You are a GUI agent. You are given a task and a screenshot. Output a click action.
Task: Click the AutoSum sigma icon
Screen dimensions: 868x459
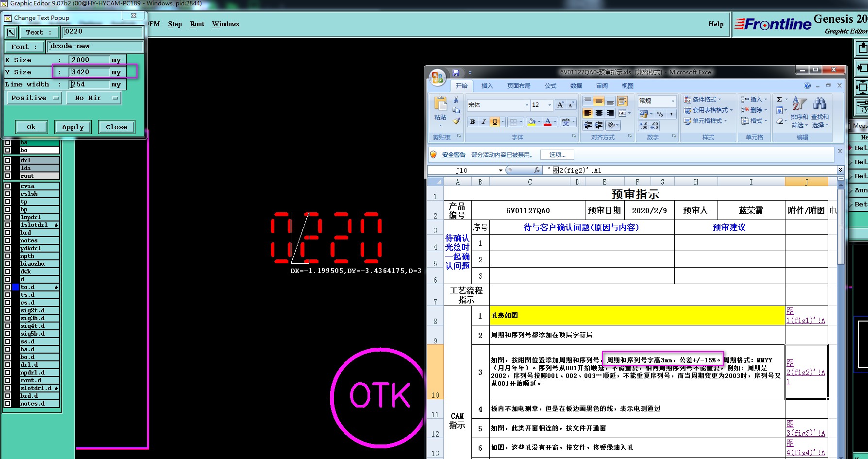pos(779,99)
